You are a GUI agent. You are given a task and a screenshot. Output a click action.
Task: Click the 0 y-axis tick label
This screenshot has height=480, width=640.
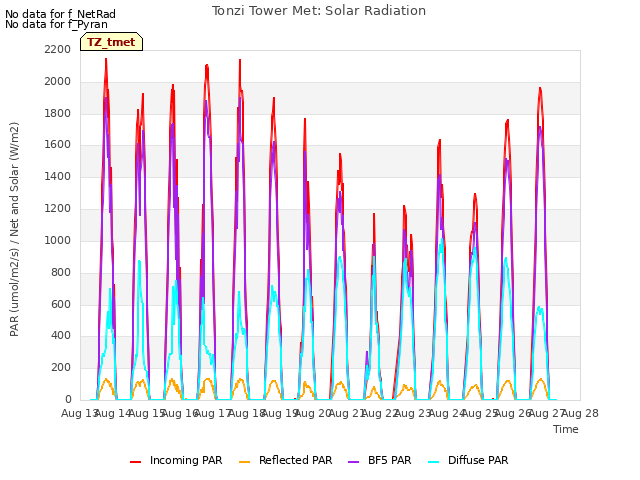(x=68, y=400)
